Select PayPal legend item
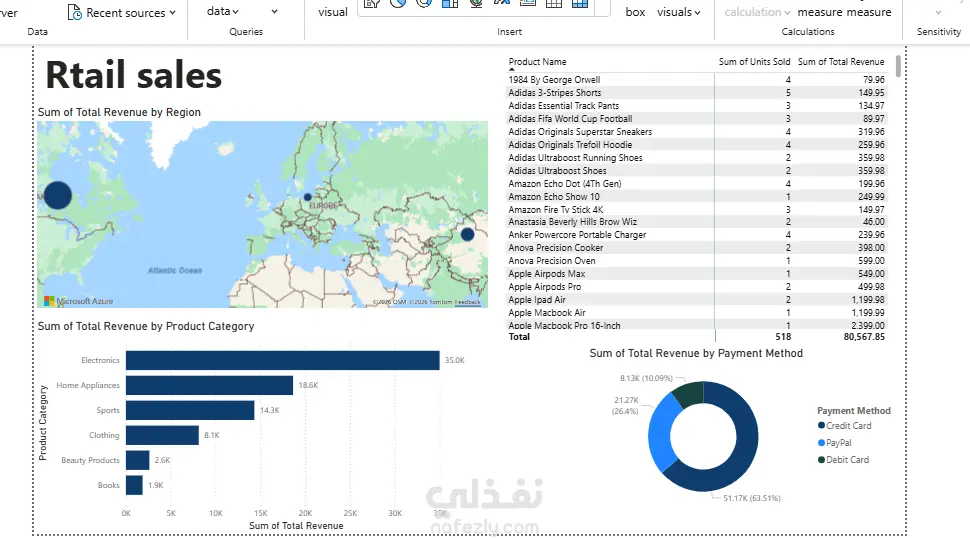This screenshot has height=538, width=970. tap(835, 443)
